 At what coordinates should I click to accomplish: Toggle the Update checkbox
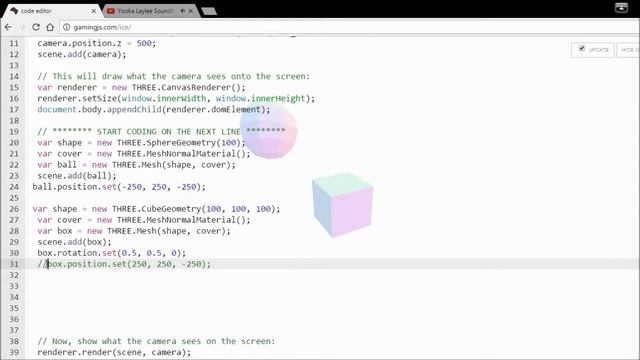pyautogui.click(x=582, y=49)
